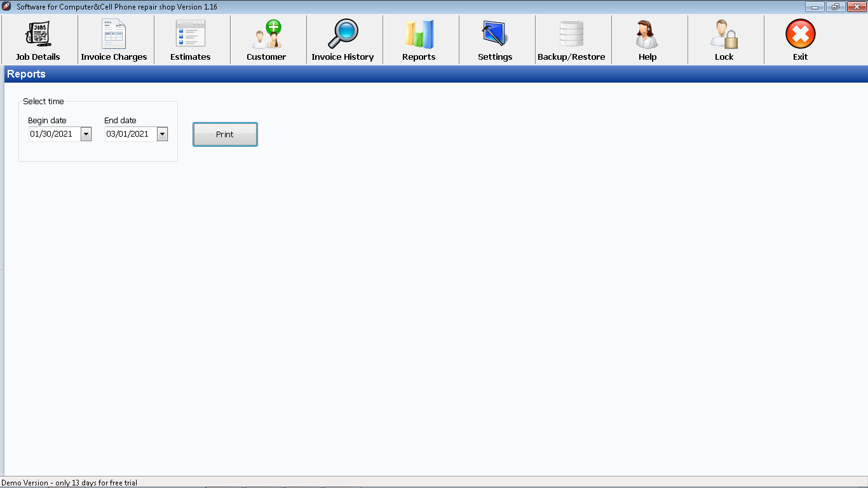Click the demo version status bar text
The image size is (868, 488).
(x=69, y=483)
